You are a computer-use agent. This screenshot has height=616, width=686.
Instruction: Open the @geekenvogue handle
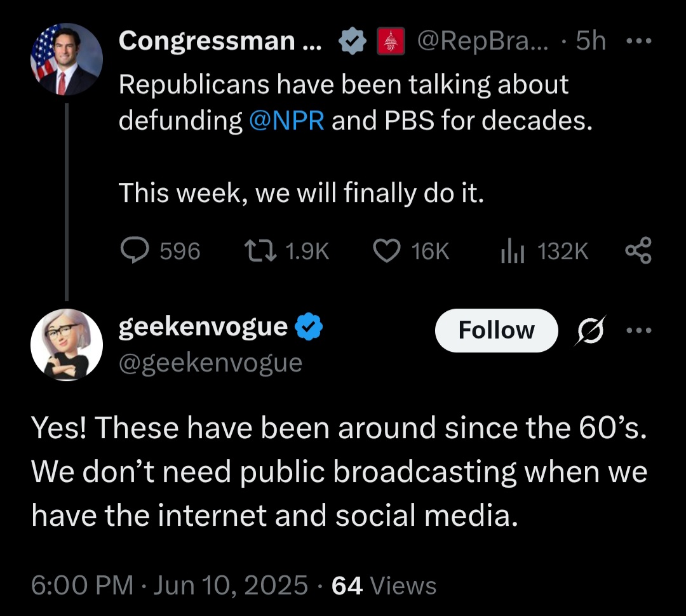(210, 363)
